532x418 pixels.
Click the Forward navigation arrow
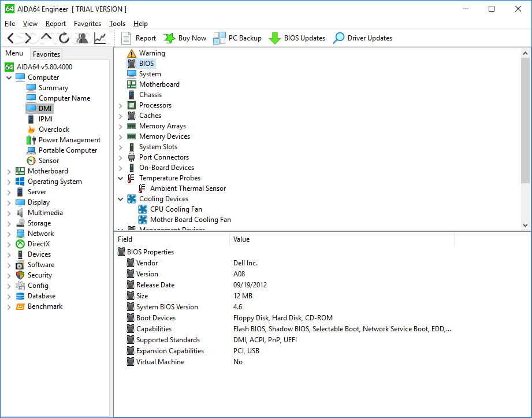28,38
